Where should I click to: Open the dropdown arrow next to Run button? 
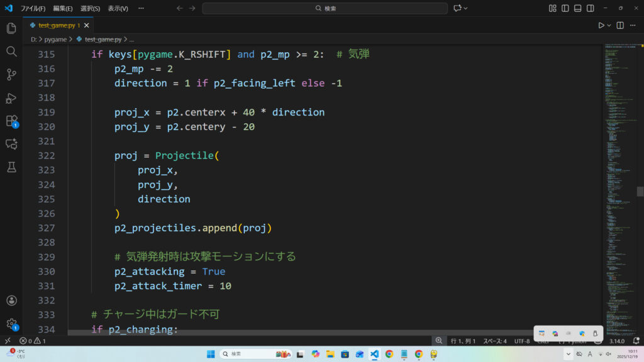coord(609,25)
